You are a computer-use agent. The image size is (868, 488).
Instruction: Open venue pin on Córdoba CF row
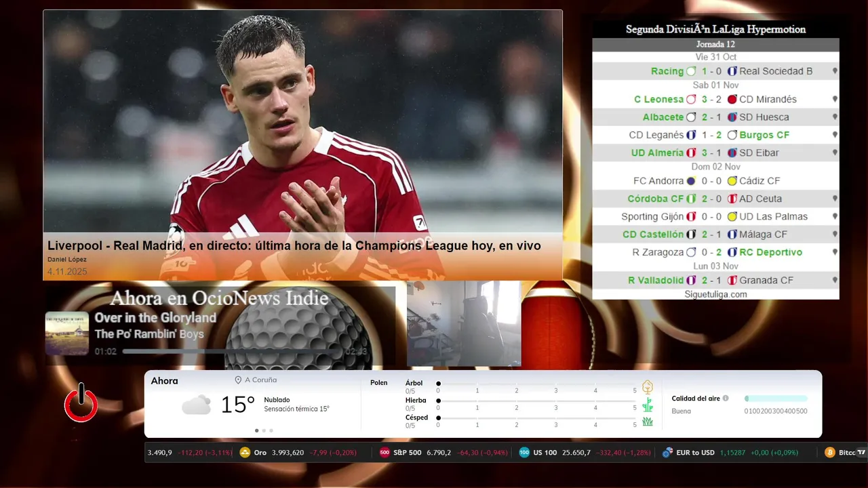(x=835, y=199)
